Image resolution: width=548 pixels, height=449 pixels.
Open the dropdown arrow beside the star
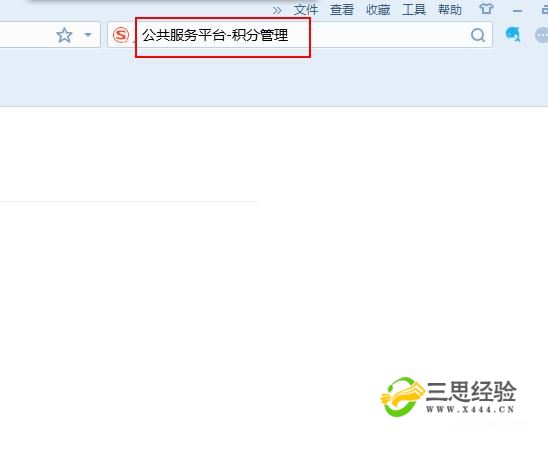pos(88,35)
